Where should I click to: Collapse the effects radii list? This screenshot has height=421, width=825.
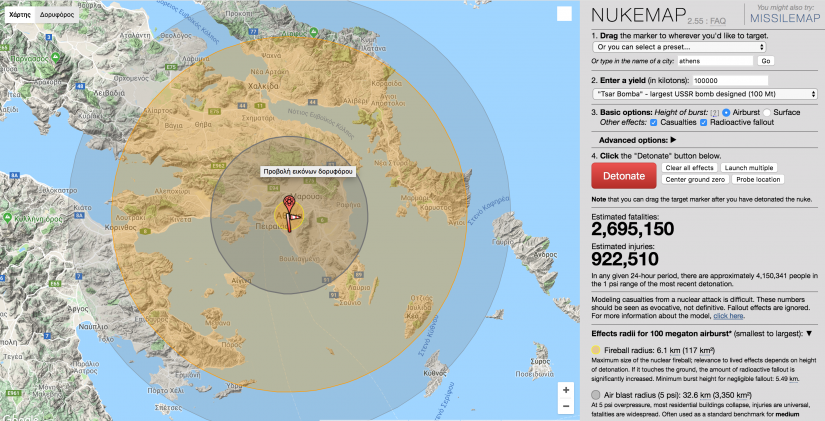pyautogui.click(x=809, y=332)
